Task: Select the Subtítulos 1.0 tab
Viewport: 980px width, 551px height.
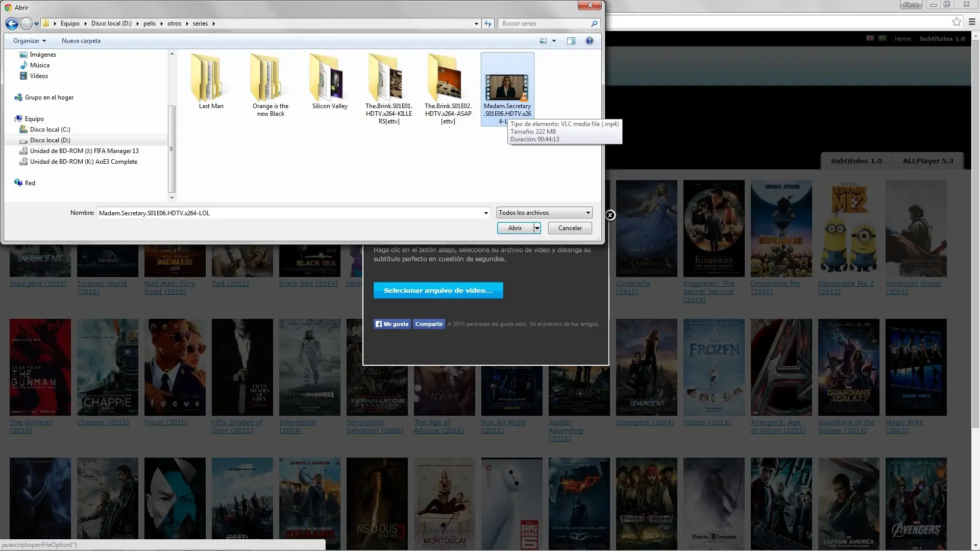Action: click(856, 161)
